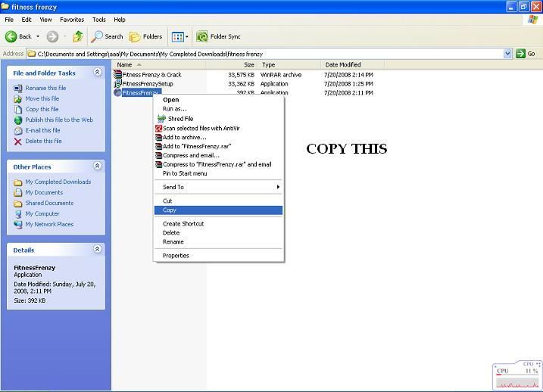Select the FitnessFrenzySetup application file
The image size is (543, 392).
[147, 84]
